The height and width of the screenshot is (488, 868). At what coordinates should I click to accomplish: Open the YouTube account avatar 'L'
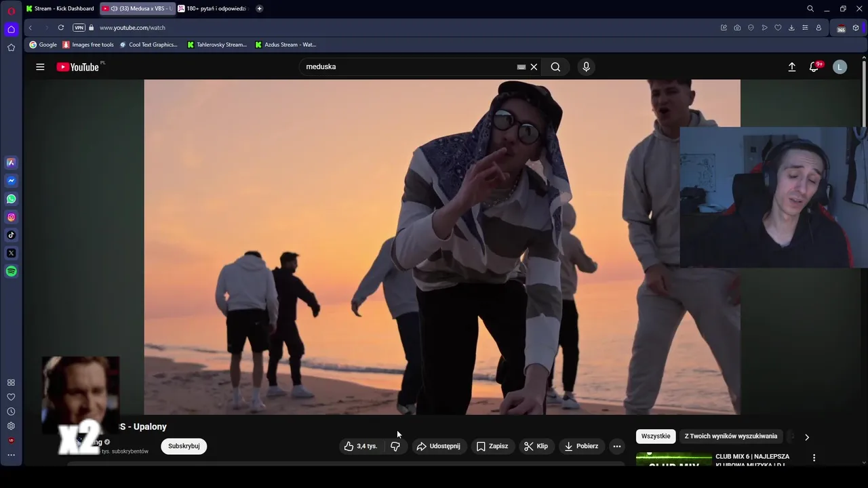click(840, 66)
